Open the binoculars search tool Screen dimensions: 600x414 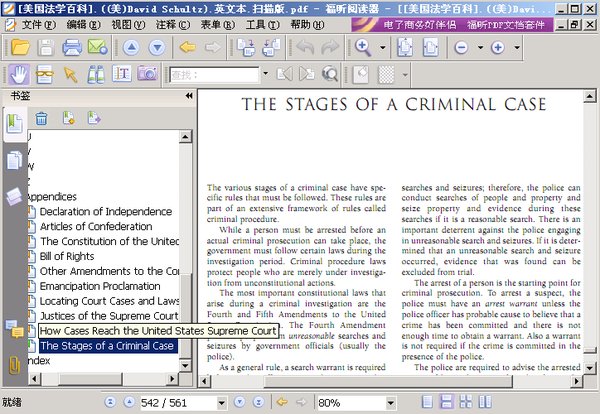point(96,74)
